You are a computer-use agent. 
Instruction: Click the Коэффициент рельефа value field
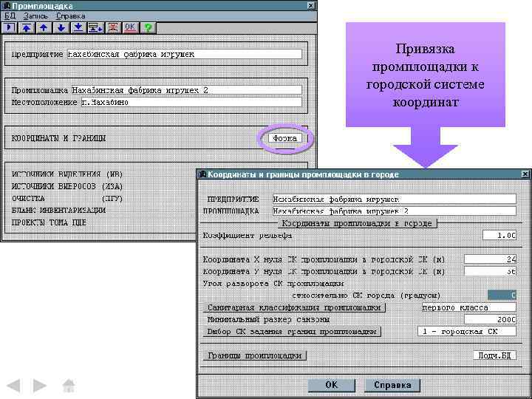click(x=499, y=235)
